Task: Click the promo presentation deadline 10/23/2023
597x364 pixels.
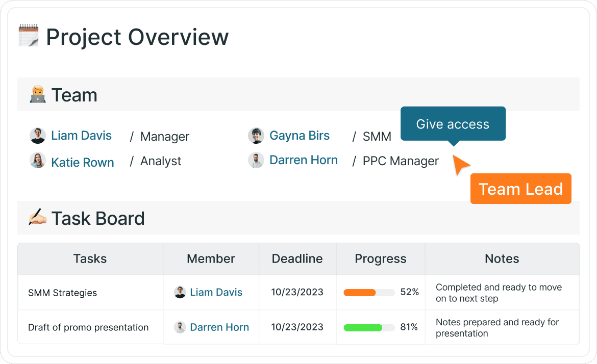Action: point(297,327)
